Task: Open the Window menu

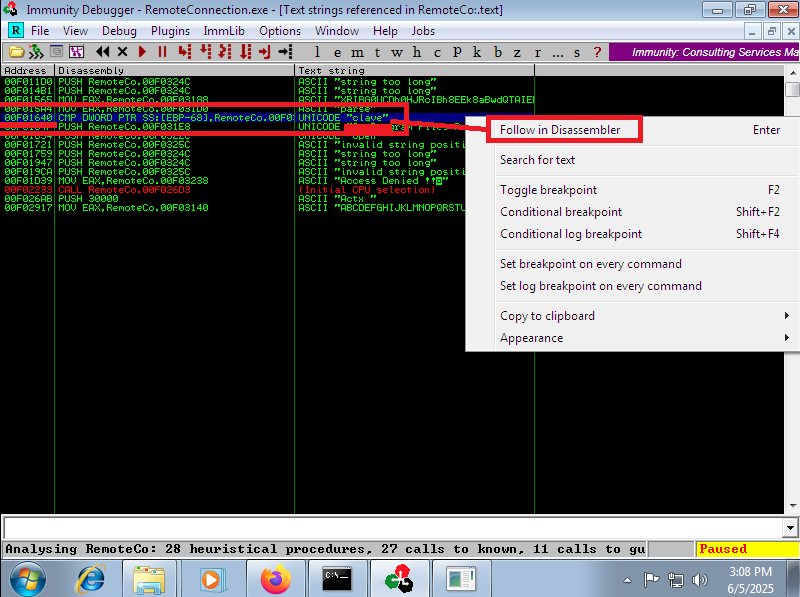Action: coord(337,31)
